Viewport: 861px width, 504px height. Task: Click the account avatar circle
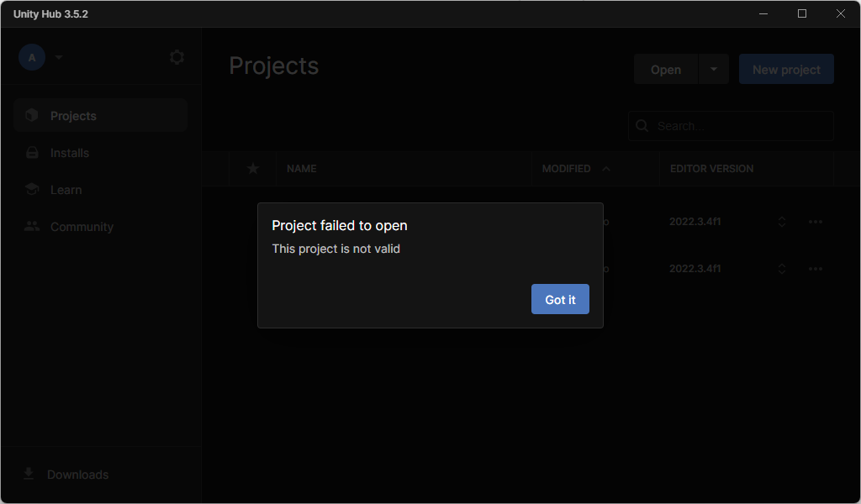tap(31, 56)
